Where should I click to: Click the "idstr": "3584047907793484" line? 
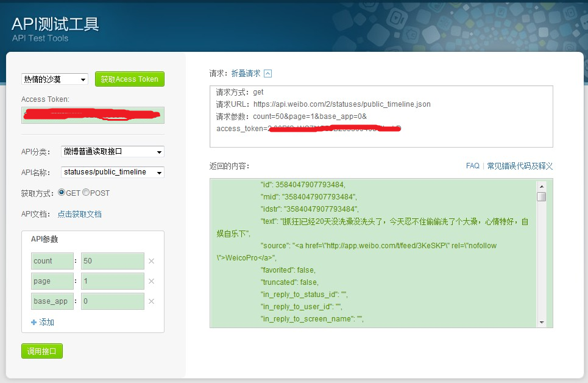[x=310, y=209]
